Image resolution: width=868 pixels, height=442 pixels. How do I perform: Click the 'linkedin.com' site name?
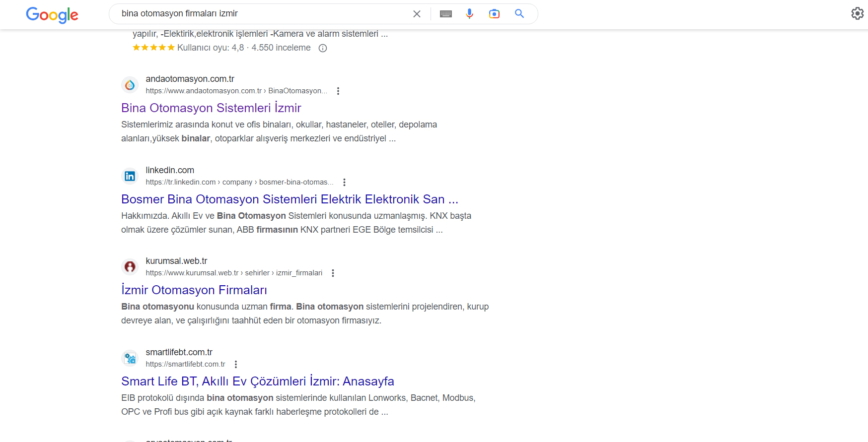click(x=170, y=170)
